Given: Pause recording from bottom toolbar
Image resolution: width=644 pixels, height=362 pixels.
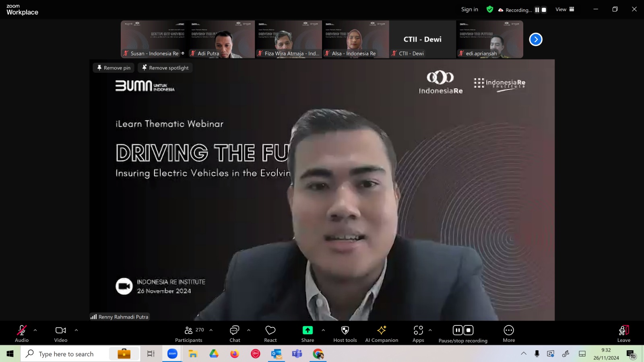Looking at the screenshot, I should 458,330.
